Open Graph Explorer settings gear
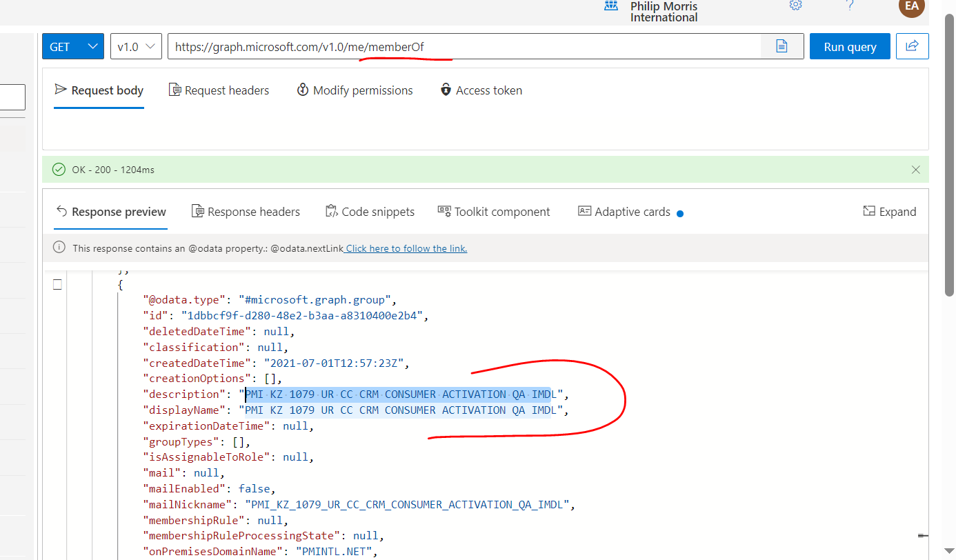 point(795,6)
